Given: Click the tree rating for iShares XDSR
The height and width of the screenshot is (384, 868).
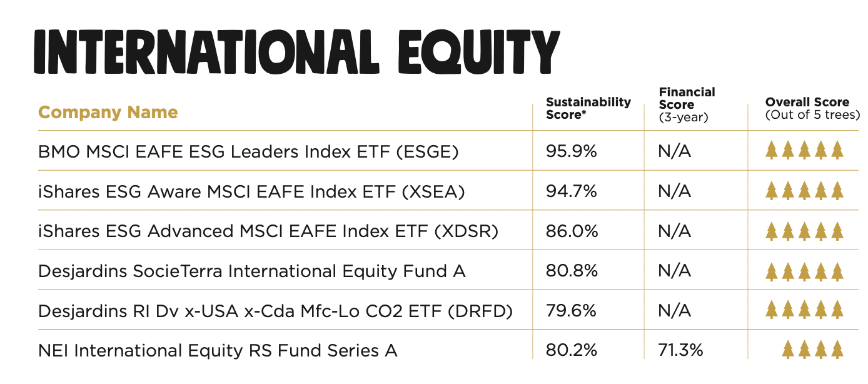Looking at the screenshot, I should (x=805, y=231).
